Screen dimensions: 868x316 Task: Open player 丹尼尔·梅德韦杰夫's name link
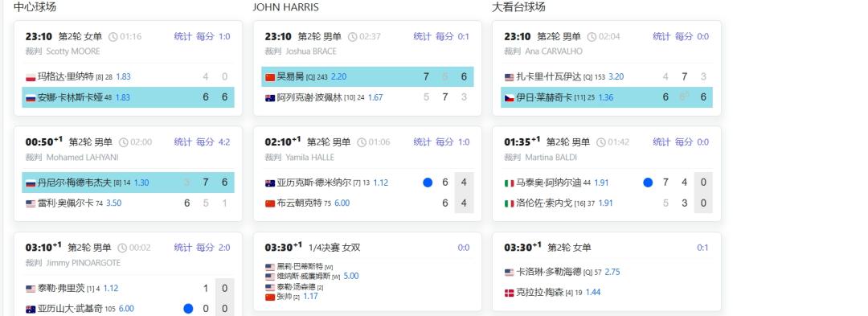point(76,183)
